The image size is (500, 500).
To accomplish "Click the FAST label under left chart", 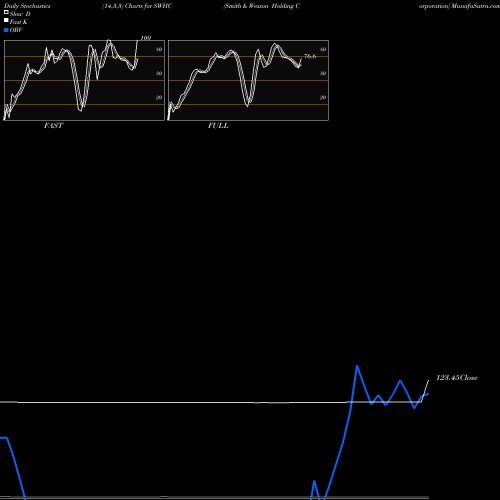I will pyautogui.click(x=53, y=125).
